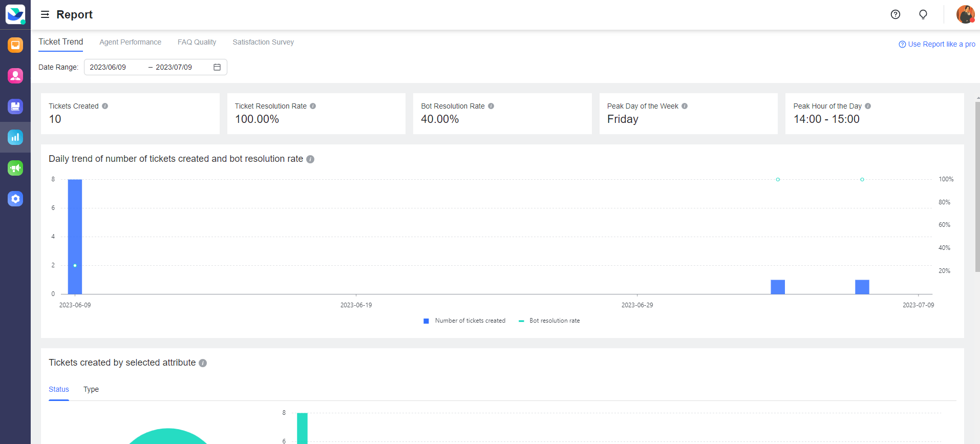Toggle Number of tickets created legend item
The image size is (980, 444).
click(x=464, y=321)
